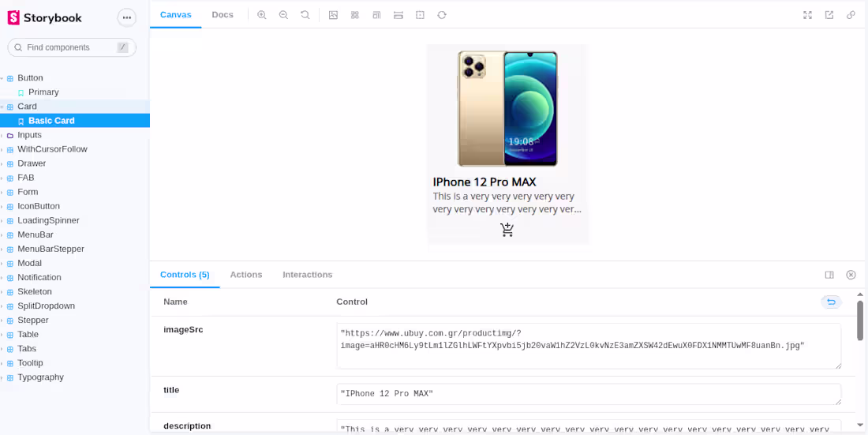Edit the title control field
This screenshot has height=435, width=868.
point(589,394)
